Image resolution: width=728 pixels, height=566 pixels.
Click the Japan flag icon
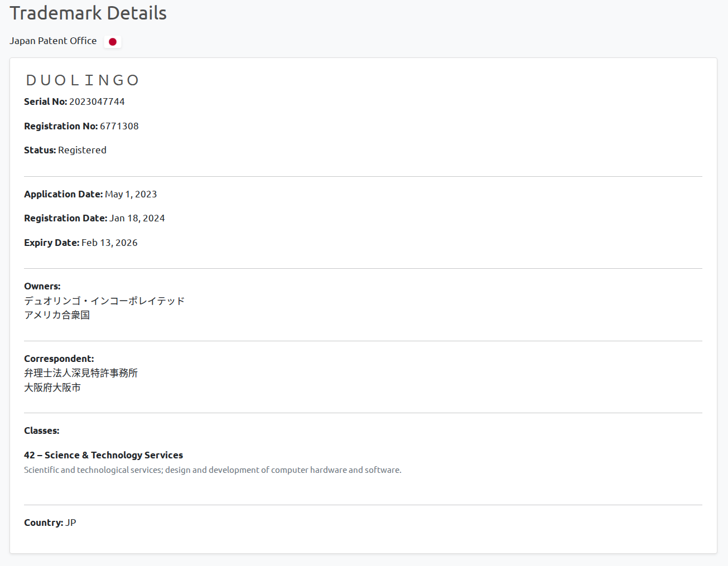click(113, 42)
